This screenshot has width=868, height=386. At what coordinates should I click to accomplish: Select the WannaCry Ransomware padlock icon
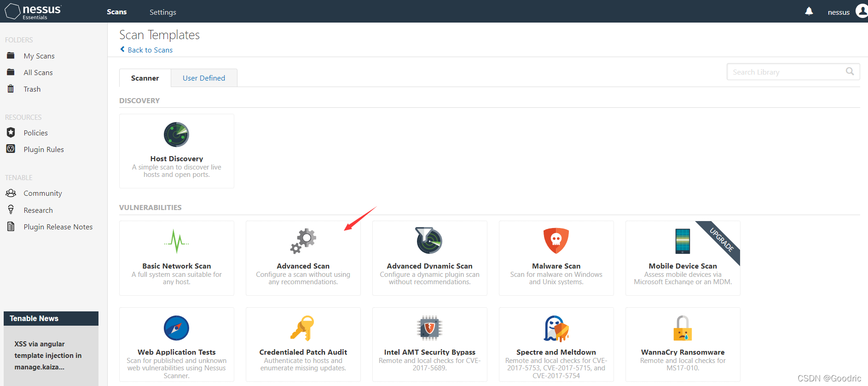683,328
